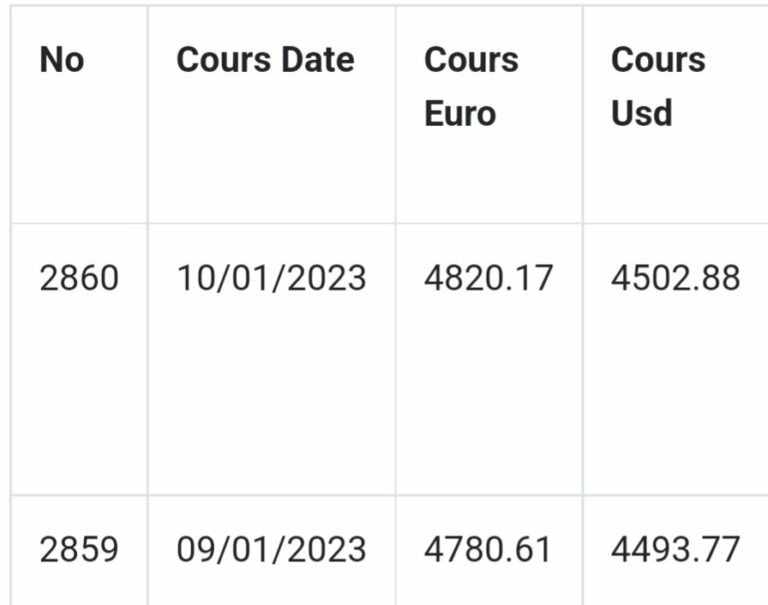Screen dimensions: 768x605
Task: Select the date 09/01/2023 cell
Action: coord(271,549)
